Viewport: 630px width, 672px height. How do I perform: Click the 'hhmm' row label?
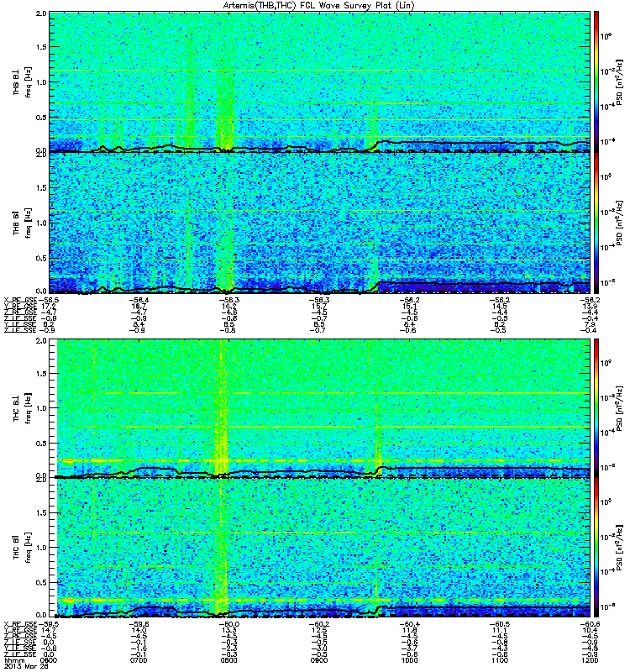pos(14,660)
